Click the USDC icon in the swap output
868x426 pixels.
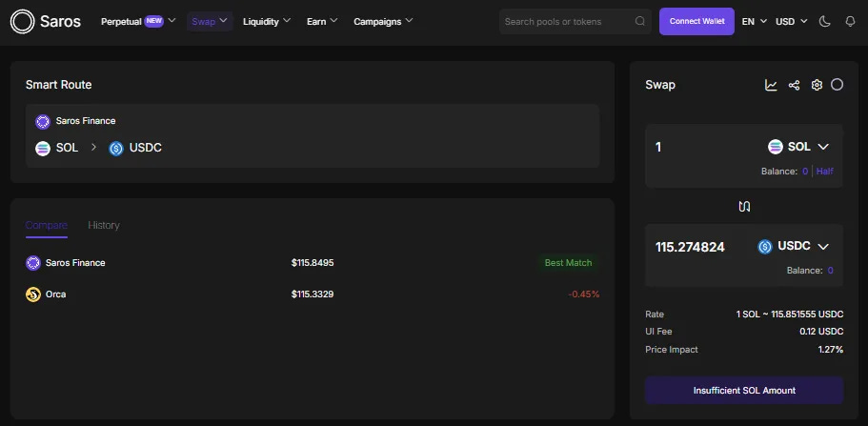click(765, 247)
